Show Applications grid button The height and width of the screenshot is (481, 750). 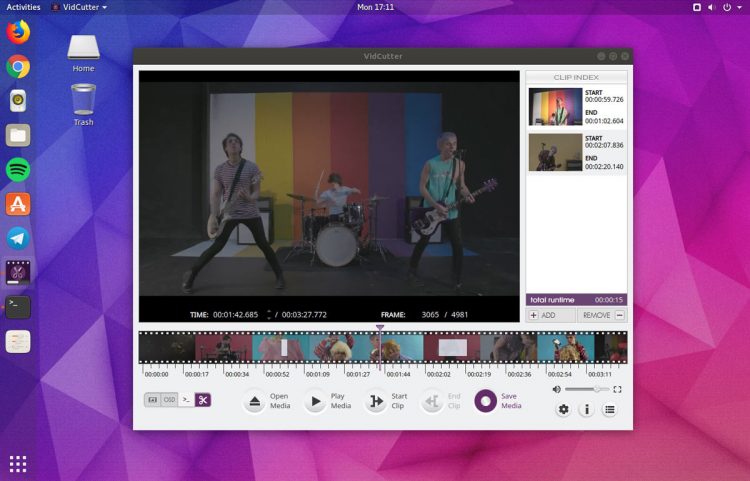18,463
